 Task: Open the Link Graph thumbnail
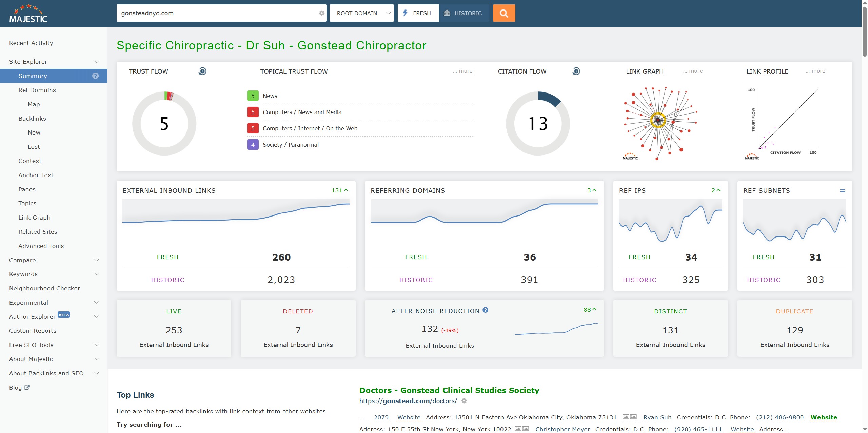pos(659,123)
